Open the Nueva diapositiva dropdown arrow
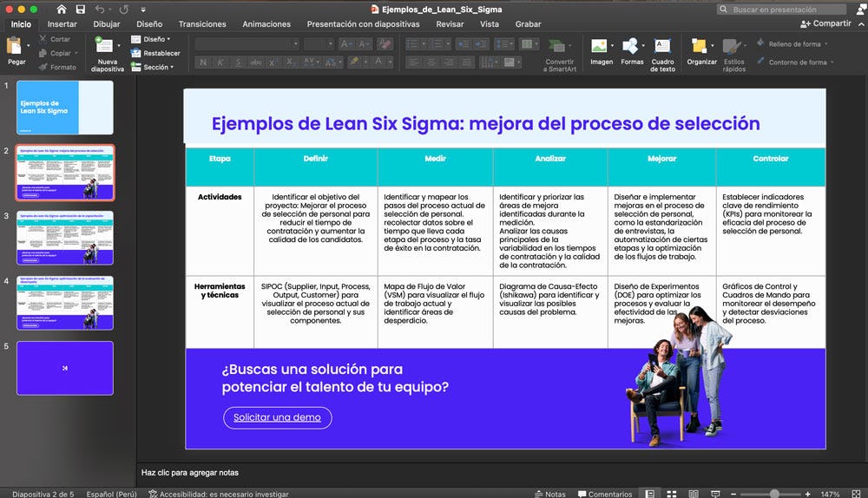The width and height of the screenshot is (868, 498). click(118, 45)
